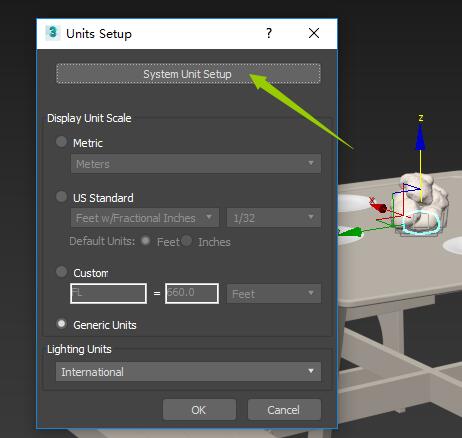Click the red X axis gizmo arrow
Image resolution: width=462 pixels, height=438 pixels.
[x=378, y=206]
